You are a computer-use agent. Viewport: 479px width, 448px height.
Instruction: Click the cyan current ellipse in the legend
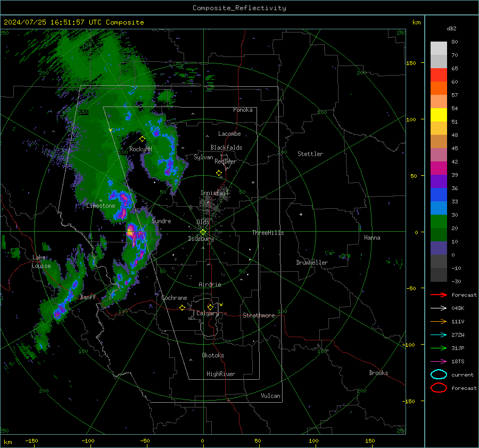[439, 374]
